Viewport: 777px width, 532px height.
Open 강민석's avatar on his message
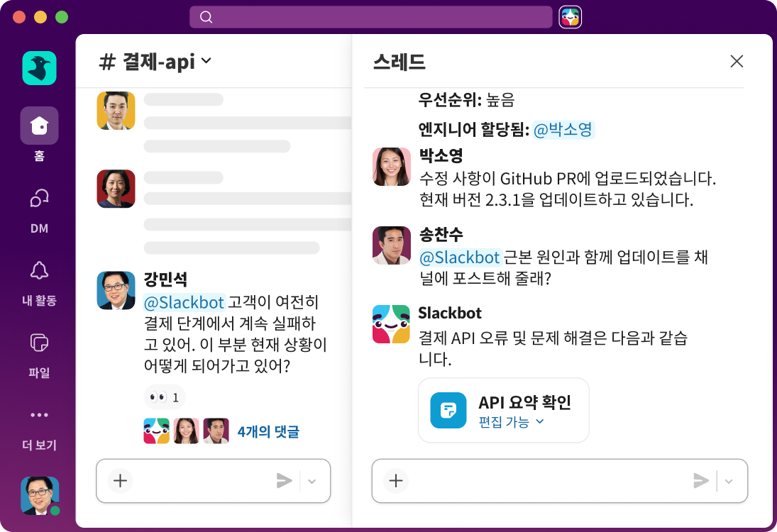[x=116, y=290]
